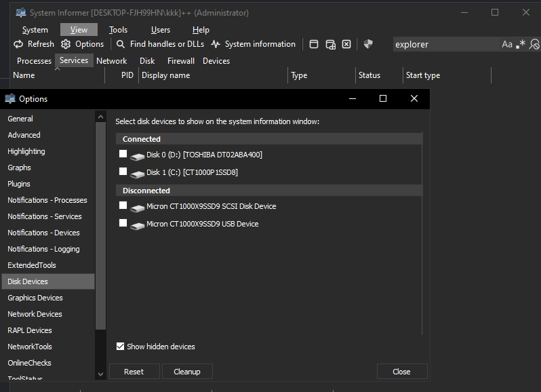
Task: Check the Micron CT1000X9SSD9 USB Device checkbox
Action: 123,223
